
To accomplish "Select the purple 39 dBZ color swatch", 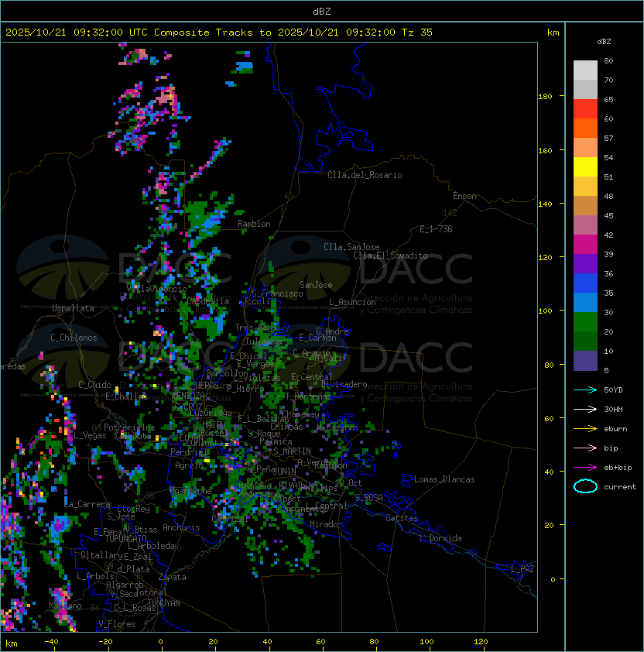I will 585,263.
